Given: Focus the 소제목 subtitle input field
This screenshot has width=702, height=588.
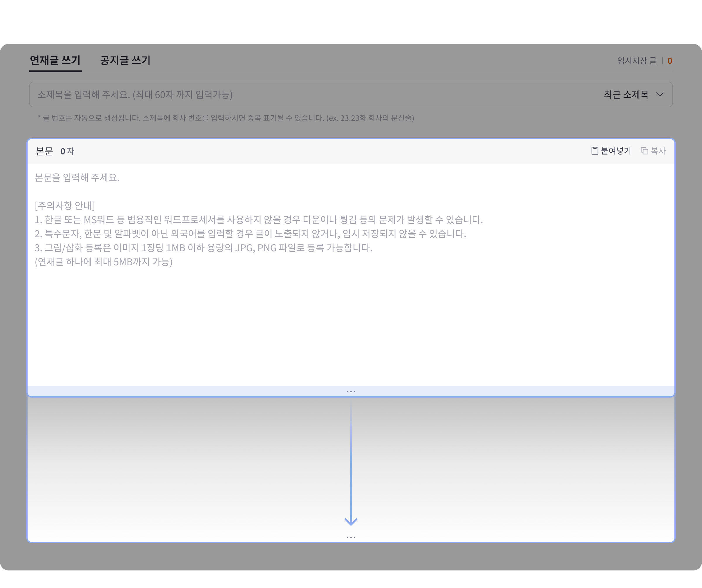Looking at the screenshot, I should pos(351,94).
